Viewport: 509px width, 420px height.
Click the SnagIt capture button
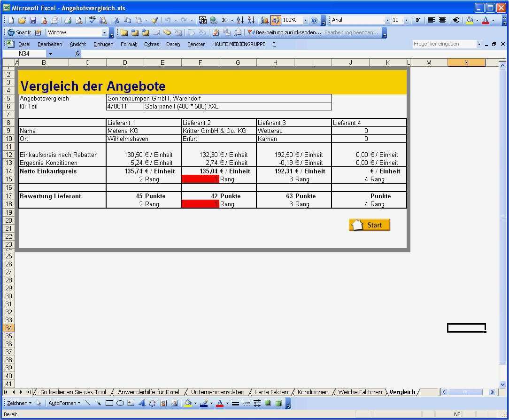(20, 32)
